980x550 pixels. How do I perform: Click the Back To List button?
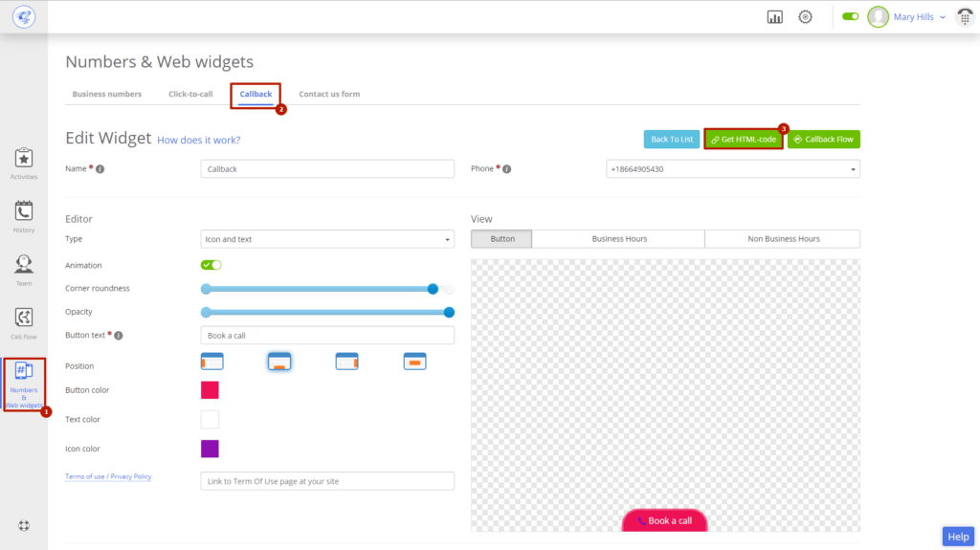[x=672, y=140]
